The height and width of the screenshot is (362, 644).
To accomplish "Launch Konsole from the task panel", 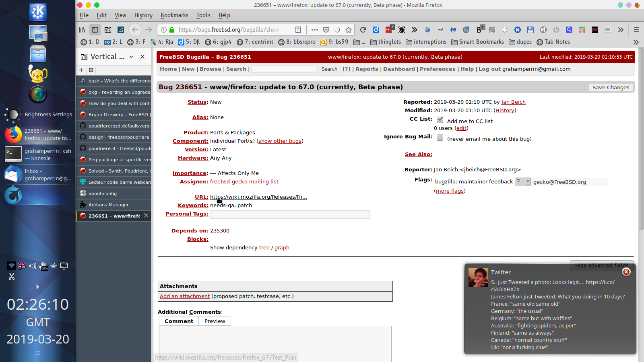I will 38,154.
